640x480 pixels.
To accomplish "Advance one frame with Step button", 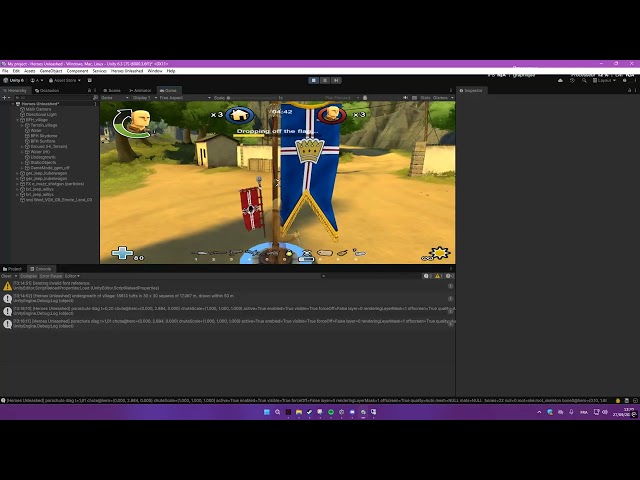I will (x=336, y=80).
